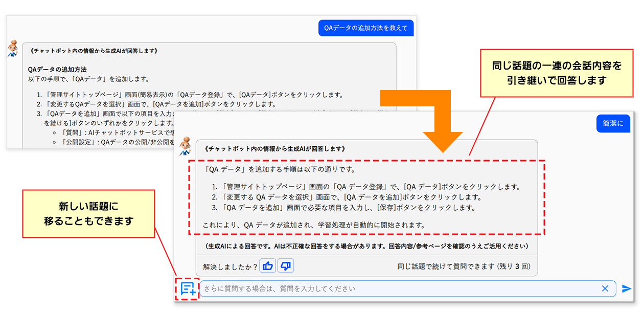Click the '同じ話題の一連の会話内容を' callout box
The height and width of the screenshot is (313, 644).
click(557, 73)
